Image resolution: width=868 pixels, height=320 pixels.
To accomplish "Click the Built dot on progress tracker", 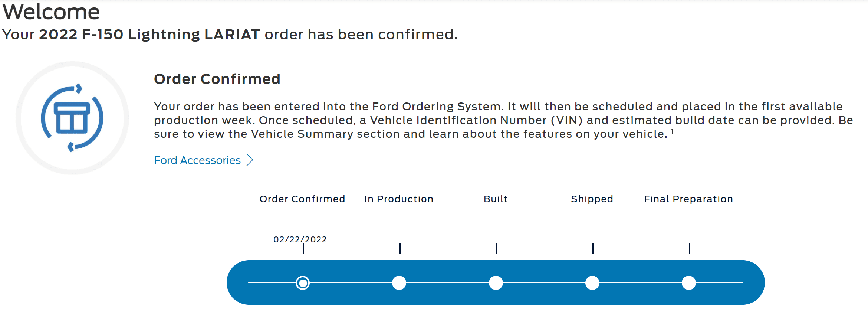I will 496,283.
